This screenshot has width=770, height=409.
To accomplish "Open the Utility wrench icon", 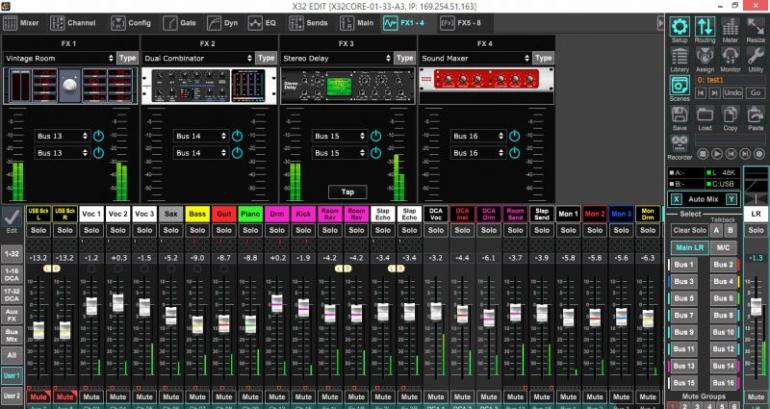I will (x=755, y=56).
